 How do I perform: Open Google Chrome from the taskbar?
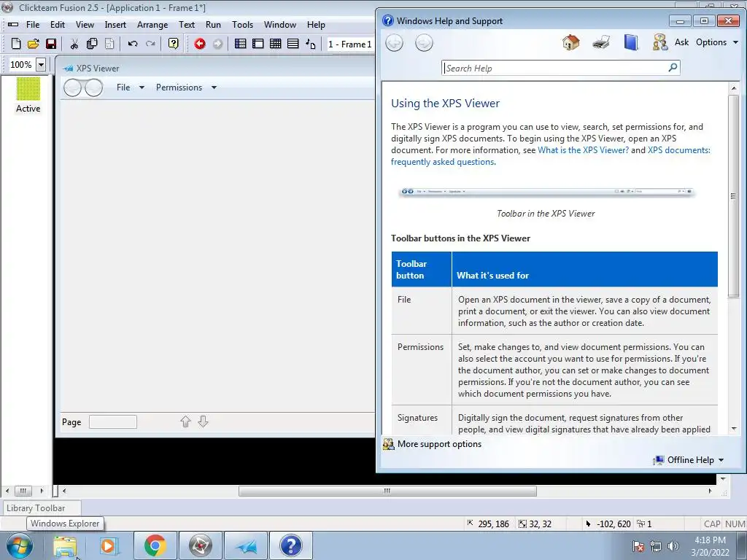[x=155, y=546]
